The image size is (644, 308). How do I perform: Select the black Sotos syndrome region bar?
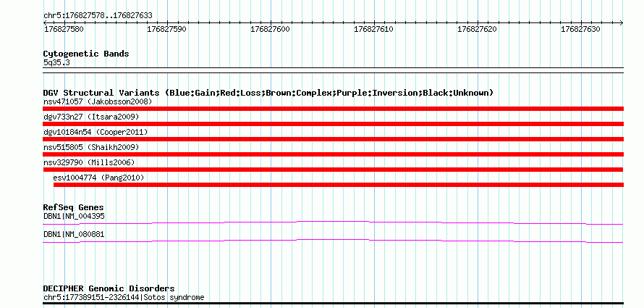pos(333,304)
